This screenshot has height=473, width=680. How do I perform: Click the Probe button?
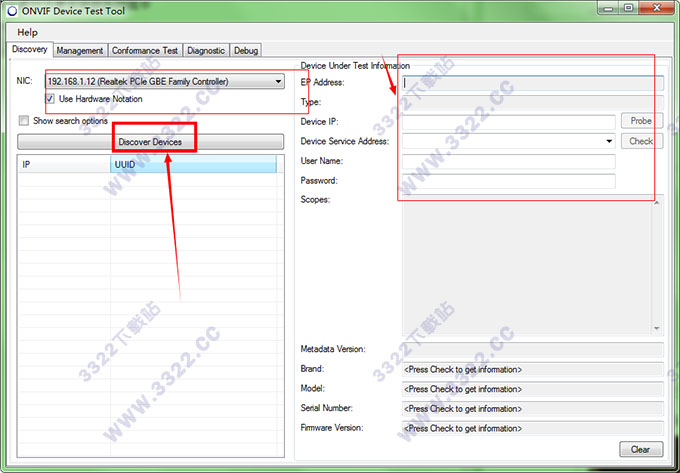(x=641, y=121)
